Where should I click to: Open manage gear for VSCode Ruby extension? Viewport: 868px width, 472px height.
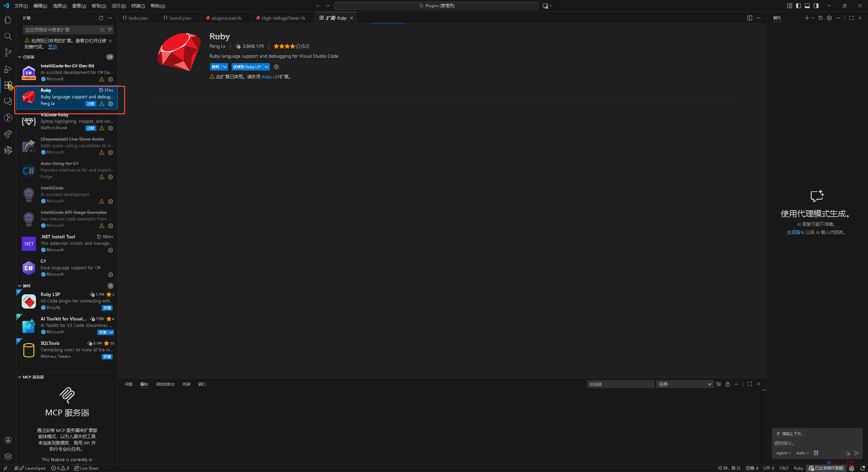(x=111, y=128)
